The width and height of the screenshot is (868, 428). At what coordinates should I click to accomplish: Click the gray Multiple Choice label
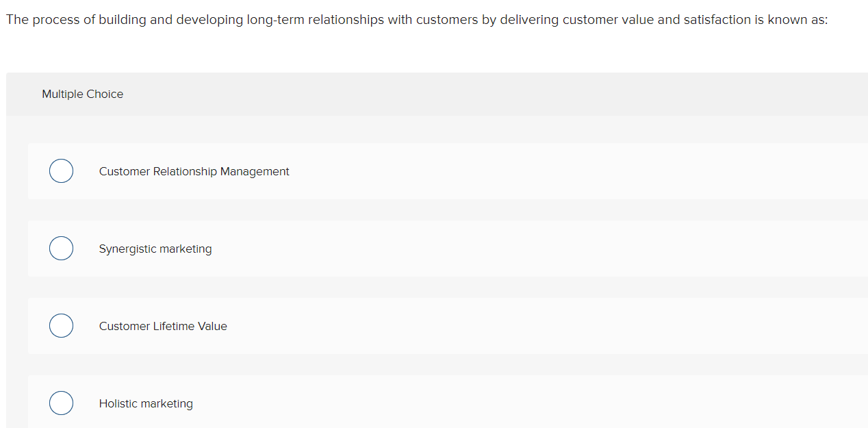click(82, 94)
